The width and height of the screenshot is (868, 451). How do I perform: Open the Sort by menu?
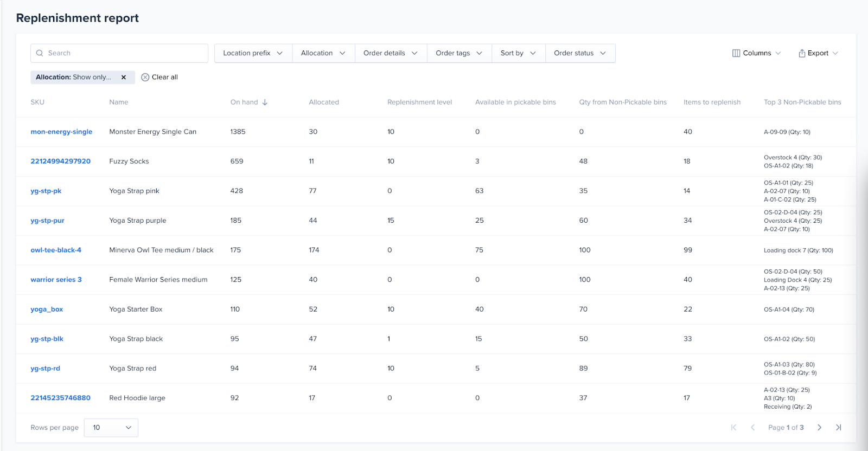[518, 53]
